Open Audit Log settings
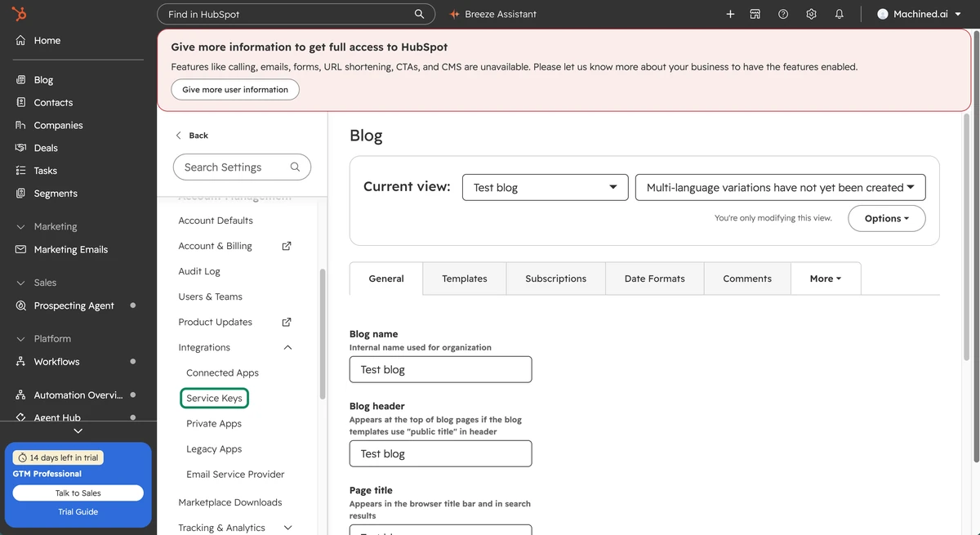This screenshot has width=980, height=535. point(199,271)
